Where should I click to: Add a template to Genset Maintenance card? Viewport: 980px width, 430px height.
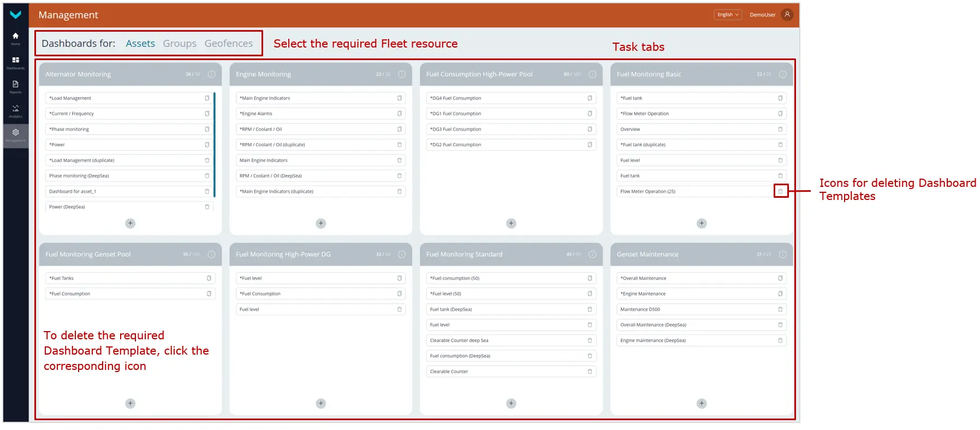(x=702, y=404)
